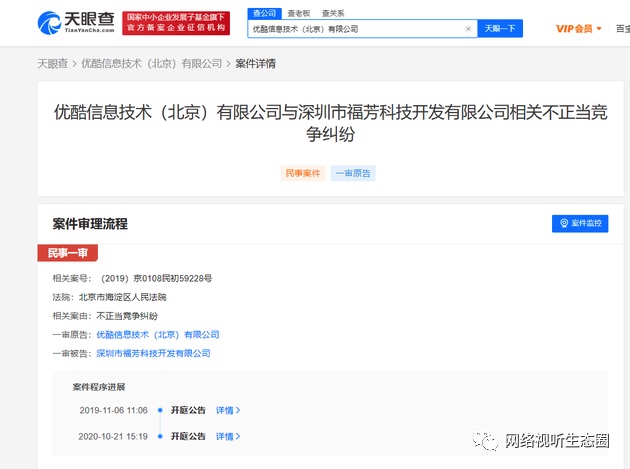Click the case title heading

tap(330, 123)
